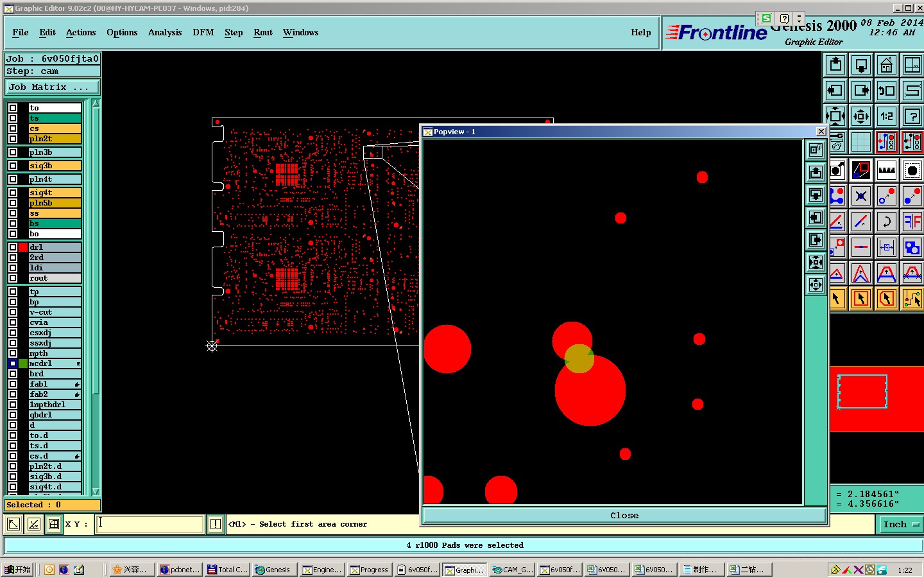
Task: Click the wrench and palette settings icon
Action: click(x=837, y=142)
